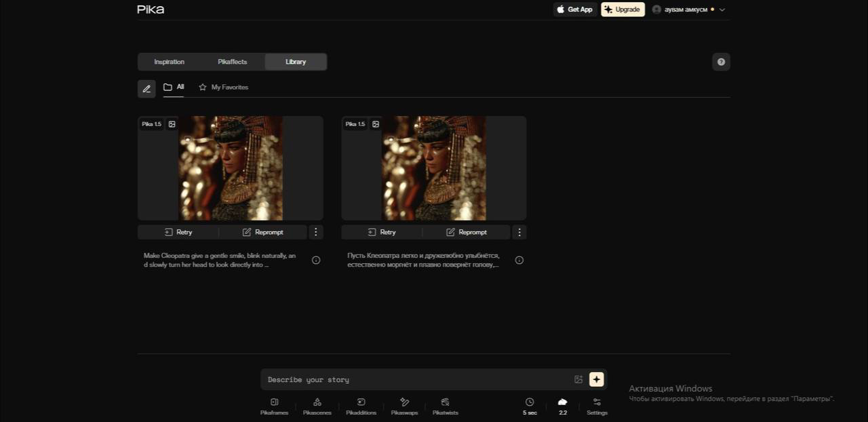The width and height of the screenshot is (868, 422).
Task: Open the first Cleopatra video thumbnail
Action: click(x=231, y=168)
